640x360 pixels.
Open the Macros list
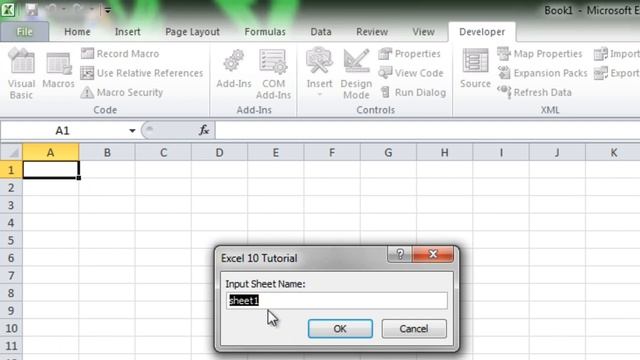(58, 69)
